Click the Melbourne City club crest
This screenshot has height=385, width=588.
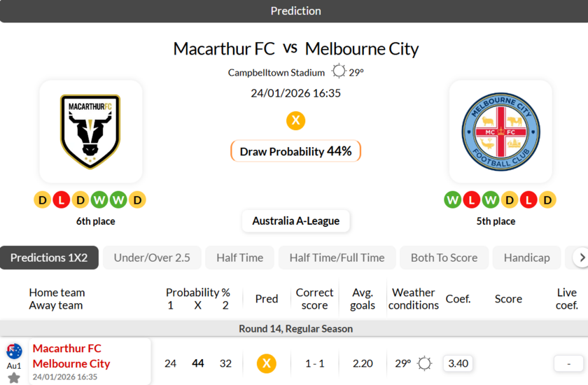(500, 131)
